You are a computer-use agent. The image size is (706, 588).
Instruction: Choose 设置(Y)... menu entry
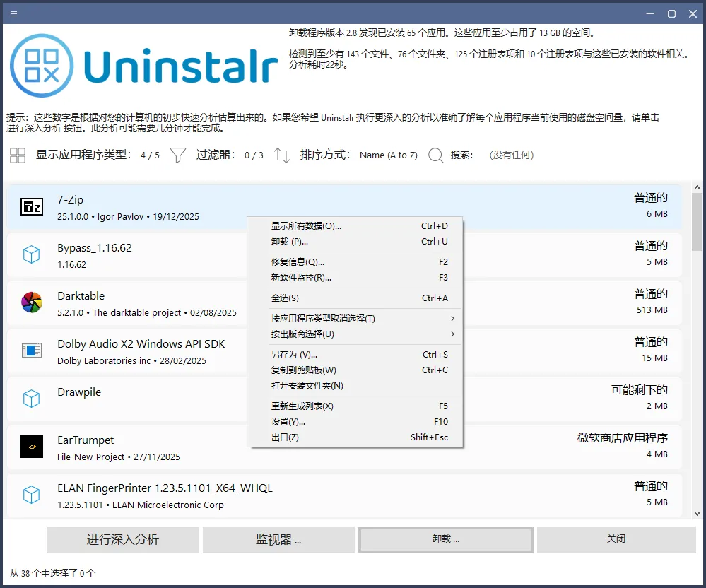355,422
